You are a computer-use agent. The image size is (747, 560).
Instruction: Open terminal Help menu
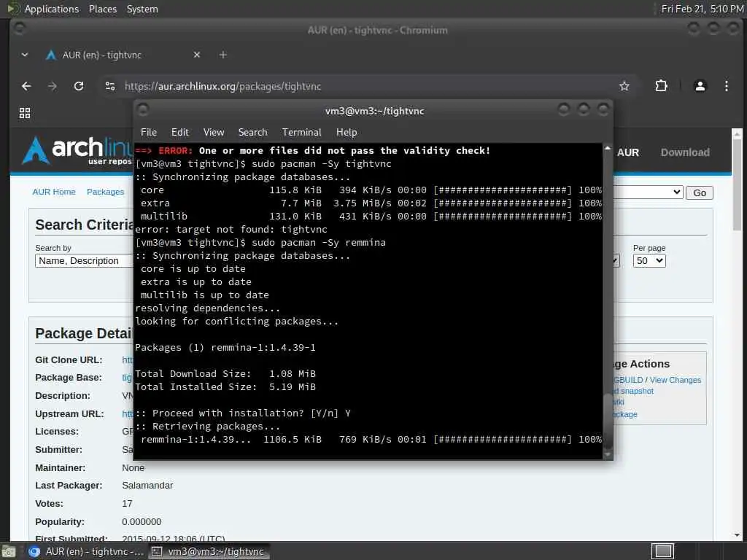(347, 133)
